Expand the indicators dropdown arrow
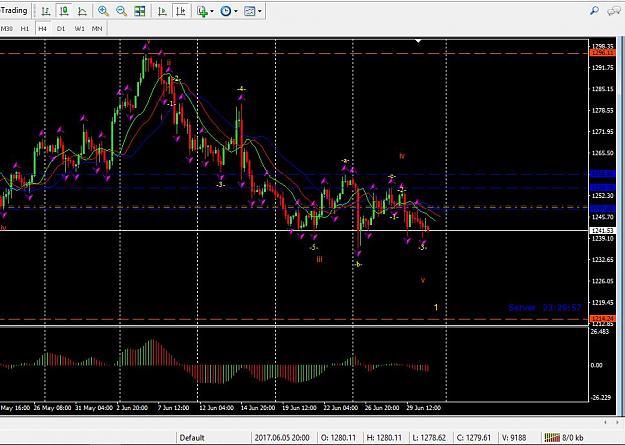 [x=212, y=11]
